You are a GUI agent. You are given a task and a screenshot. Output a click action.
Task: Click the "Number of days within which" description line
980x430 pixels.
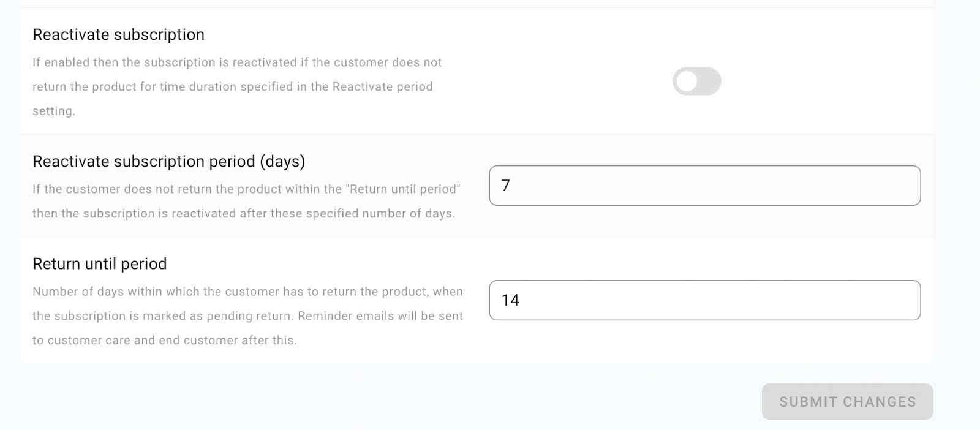[x=247, y=292]
